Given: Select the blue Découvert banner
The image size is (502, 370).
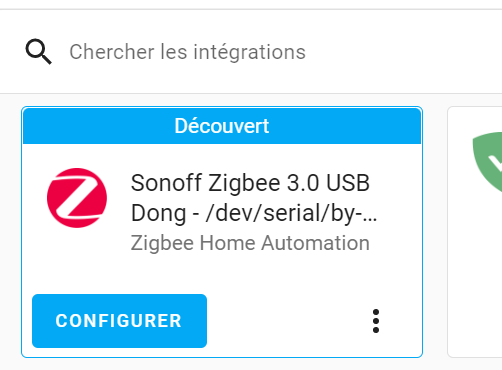Looking at the screenshot, I should (222, 126).
